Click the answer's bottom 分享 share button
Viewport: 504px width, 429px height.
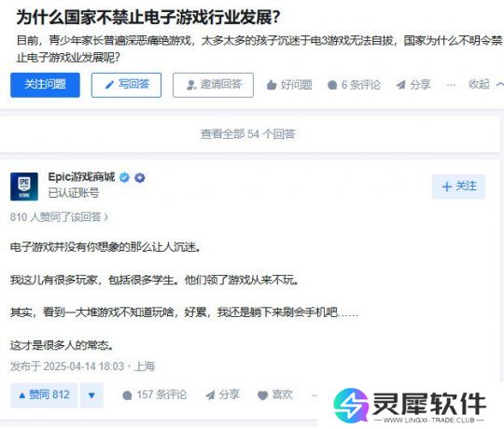pos(223,395)
